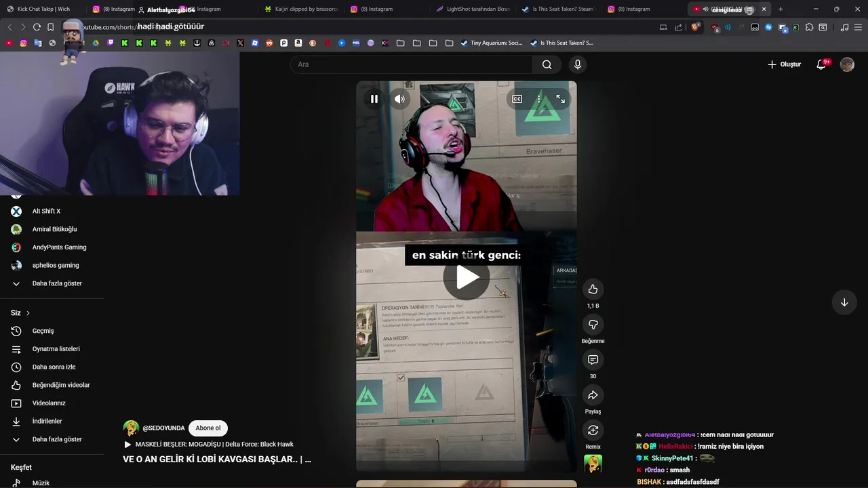Click the large play overlay on the video
868x488 pixels.
467,277
